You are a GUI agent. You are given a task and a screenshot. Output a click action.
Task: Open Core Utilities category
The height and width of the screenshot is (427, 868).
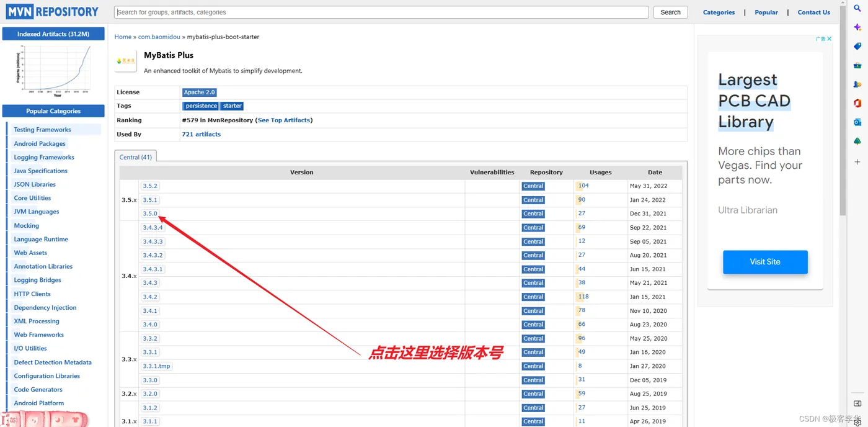(x=32, y=198)
